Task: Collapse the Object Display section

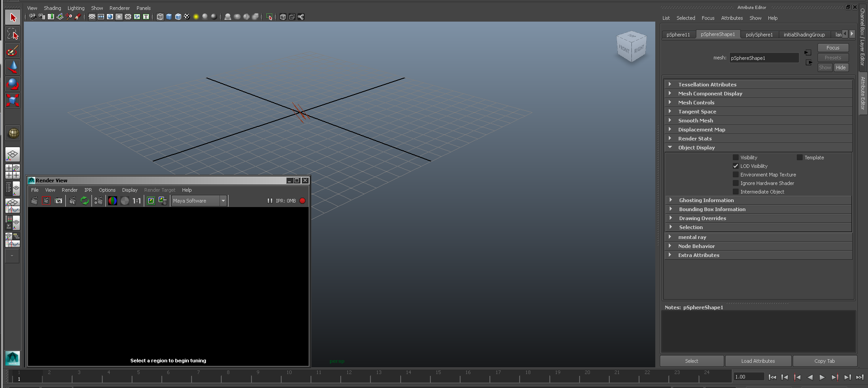Action: [758, 148]
